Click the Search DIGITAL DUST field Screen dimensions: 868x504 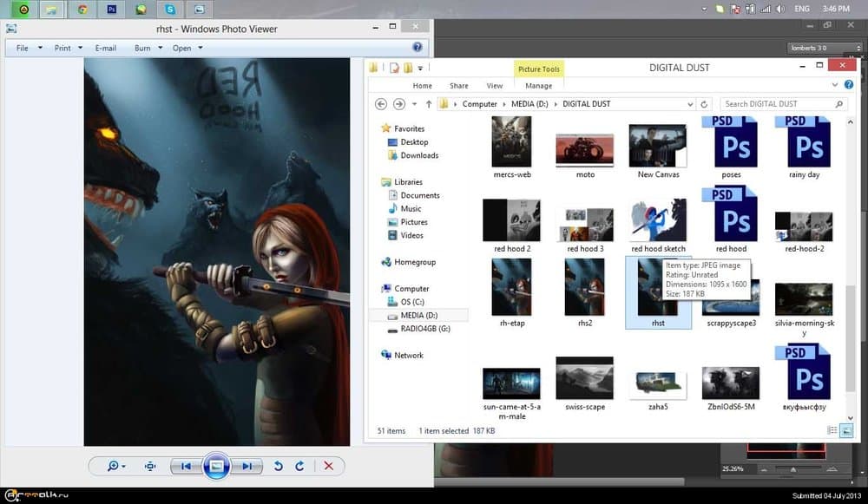pos(783,104)
